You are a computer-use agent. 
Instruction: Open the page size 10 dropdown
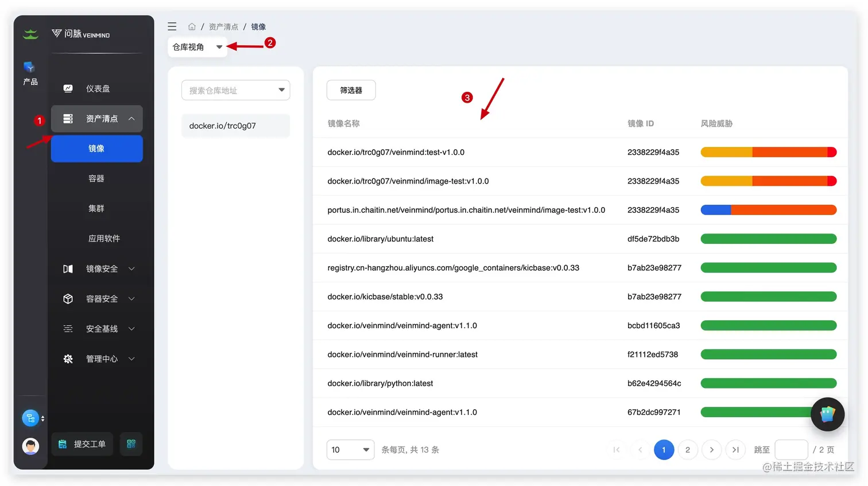(350, 450)
